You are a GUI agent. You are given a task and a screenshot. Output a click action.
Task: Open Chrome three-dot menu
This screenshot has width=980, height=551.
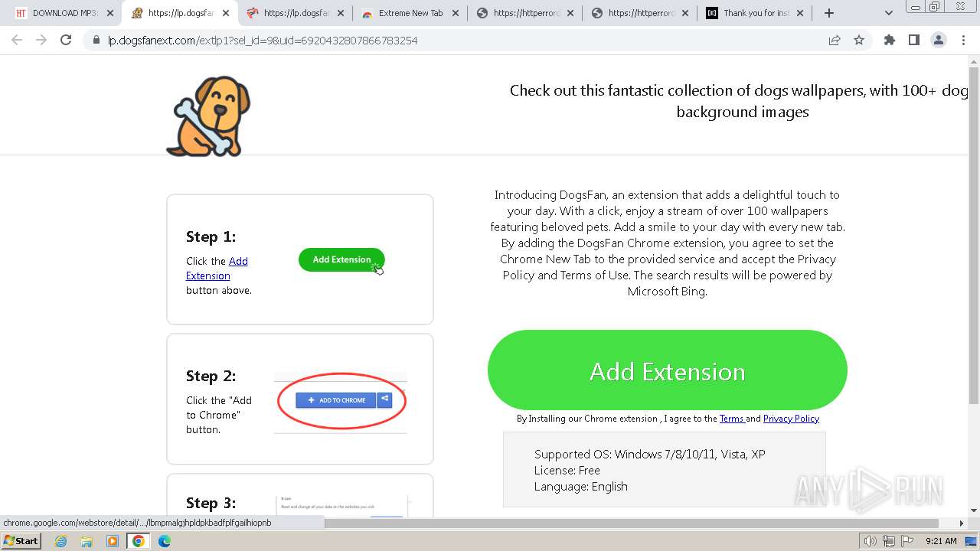963,41
